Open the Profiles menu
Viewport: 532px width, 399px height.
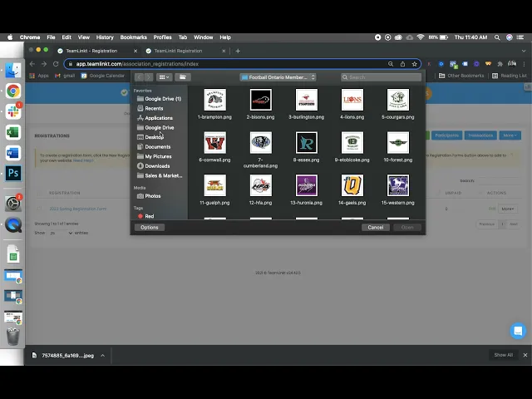coord(162,37)
